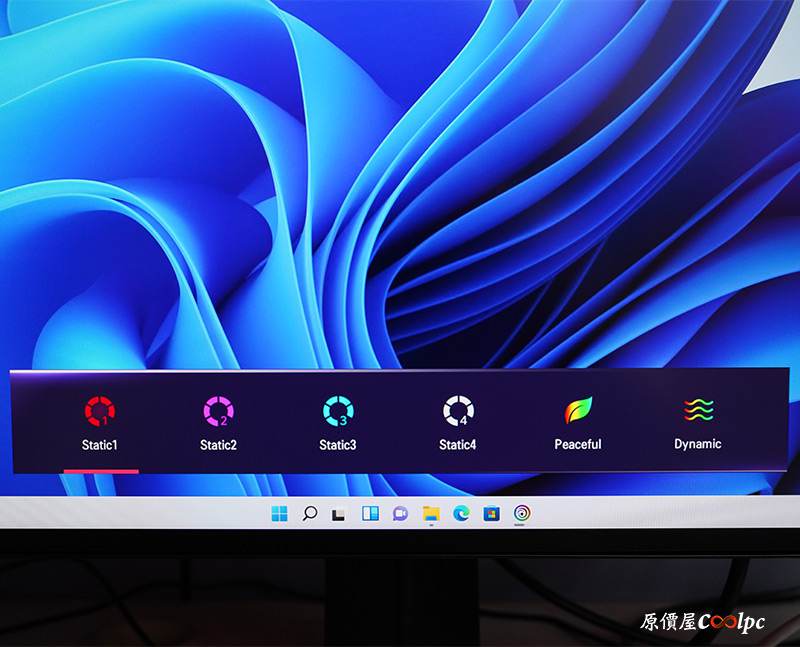Select the pink Static2 lighting icon
The height and width of the screenshot is (647, 800).
[218, 411]
